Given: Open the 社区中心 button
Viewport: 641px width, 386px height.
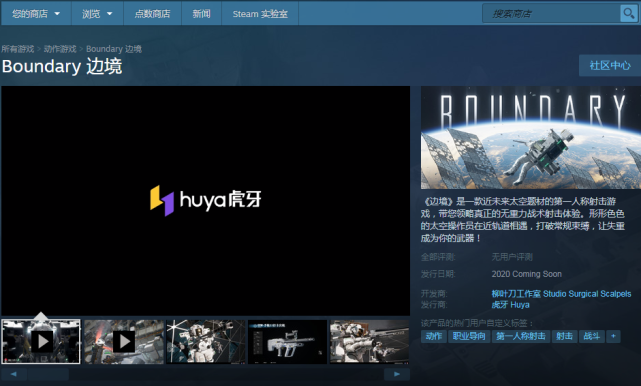Looking at the screenshot, I should [x=610, y=65].
